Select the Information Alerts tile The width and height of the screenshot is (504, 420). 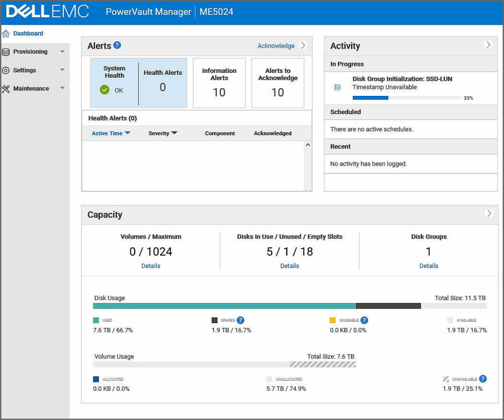[x=219, y=83]
